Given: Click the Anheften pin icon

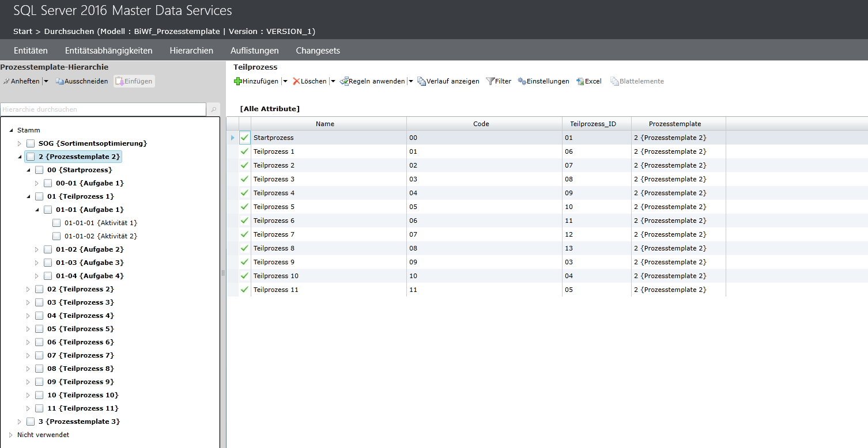Looking at the screenshot, I should point(6,81).
